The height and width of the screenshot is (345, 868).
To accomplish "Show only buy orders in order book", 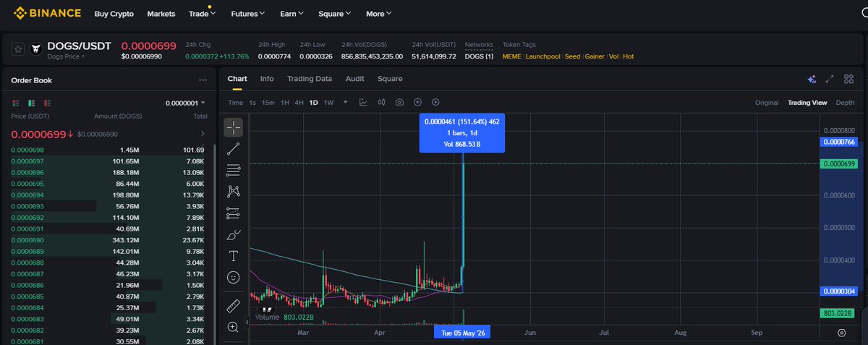I will pyautogui.click(x=32, y=103).
